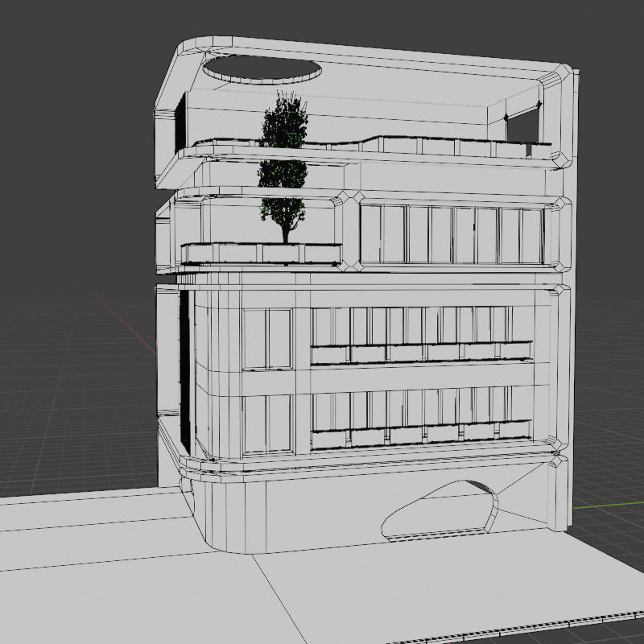Select the arched tunnel opening at building base

(439, 510)
